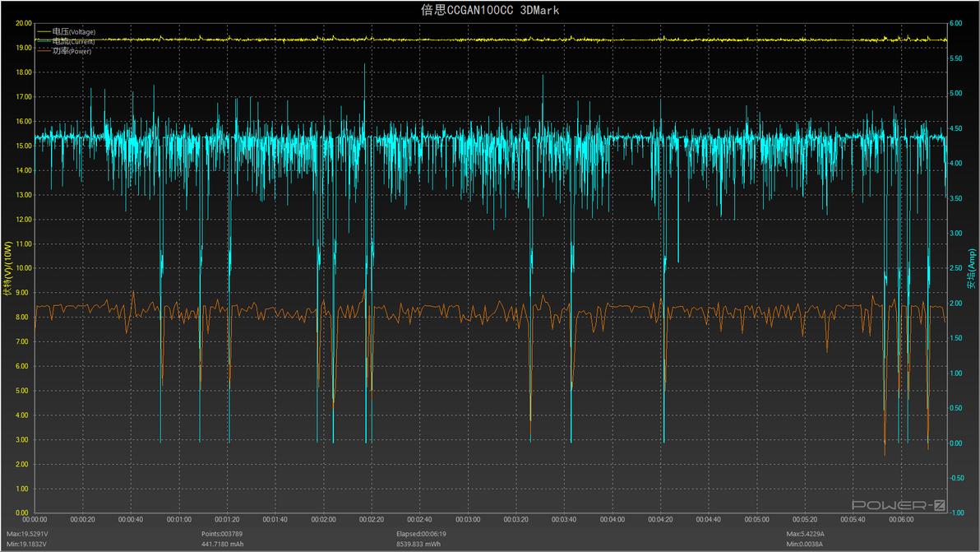Click the right axis title 安培(Amp)
Screen dimensions: 980x552
pyautogui.click(x=971, y=269)
